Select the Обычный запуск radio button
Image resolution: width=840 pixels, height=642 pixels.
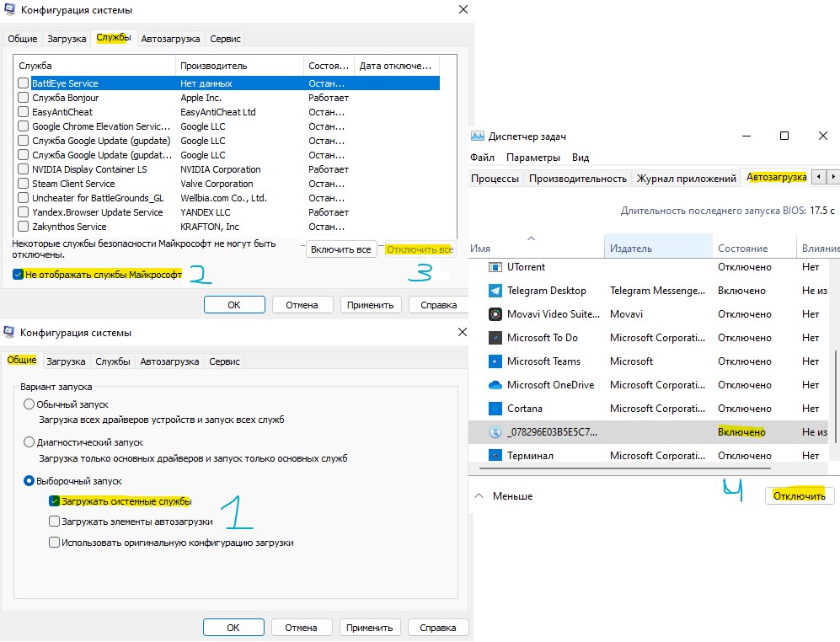(x=29, y=404)
